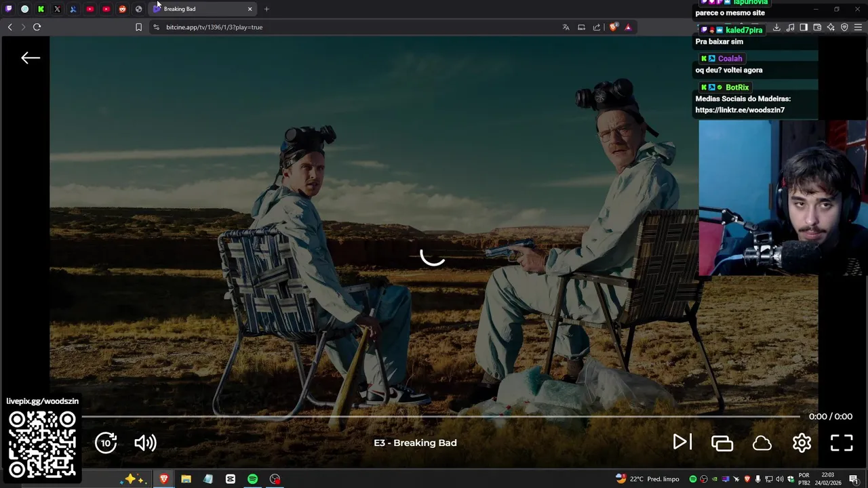Viewport: 868px width, 488px height.
Task: Switch to the pinned Reddit tab
Action: 123,9
